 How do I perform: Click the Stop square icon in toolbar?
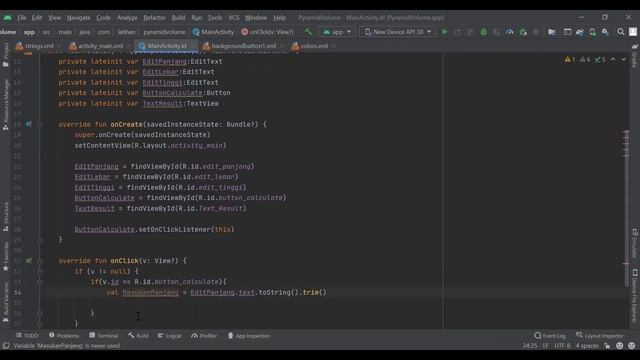click(536, 32)
